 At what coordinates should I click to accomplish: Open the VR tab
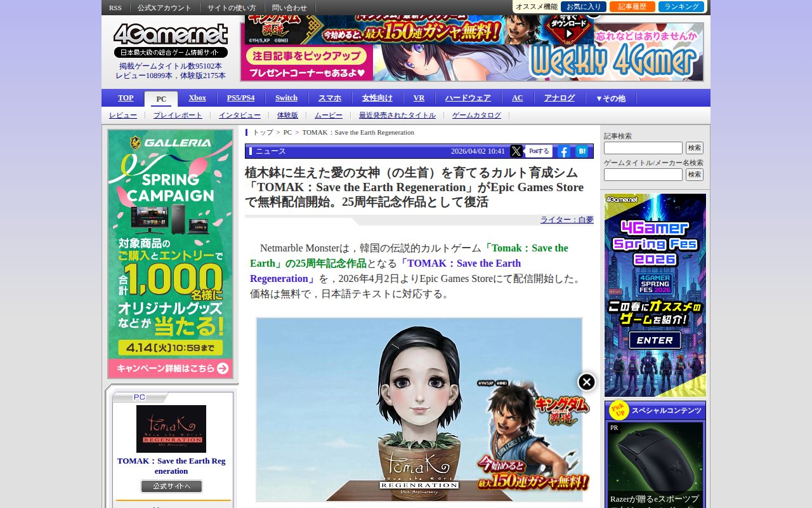click(x=419, y=98)
